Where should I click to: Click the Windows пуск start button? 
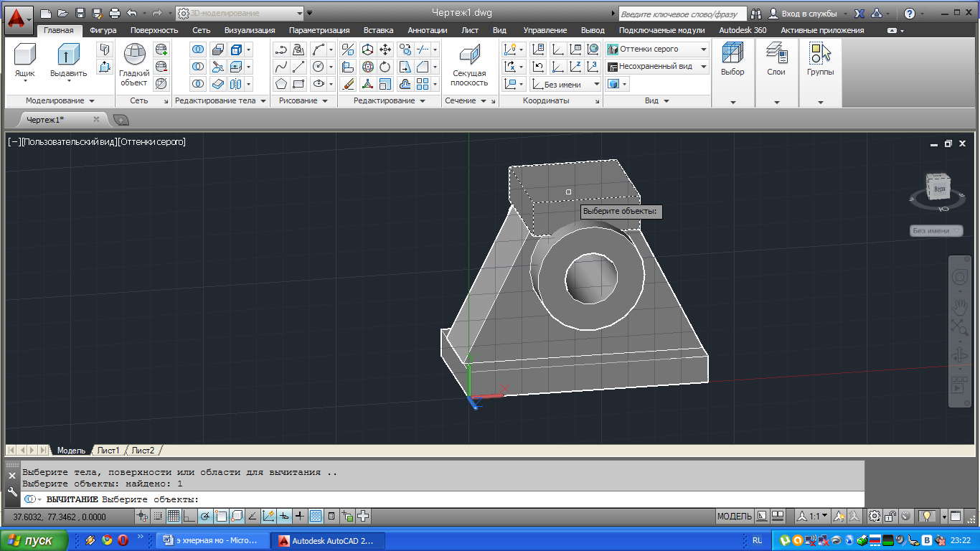coord(34,540)
